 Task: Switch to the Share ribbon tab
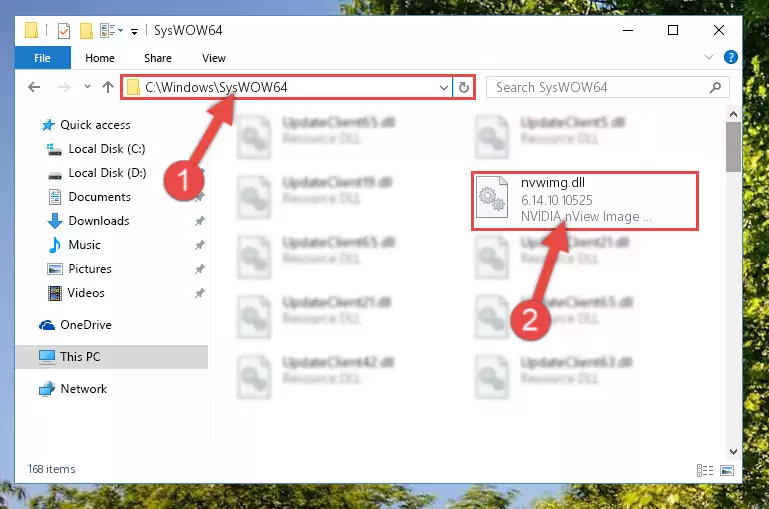[157, 58]
